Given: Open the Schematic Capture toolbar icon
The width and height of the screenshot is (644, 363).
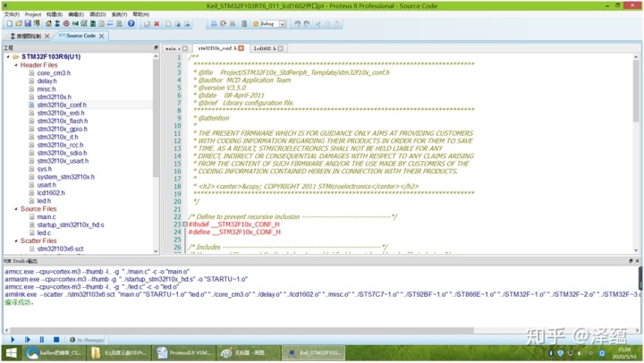Looking at the screenshot, I should coord(57,24).
